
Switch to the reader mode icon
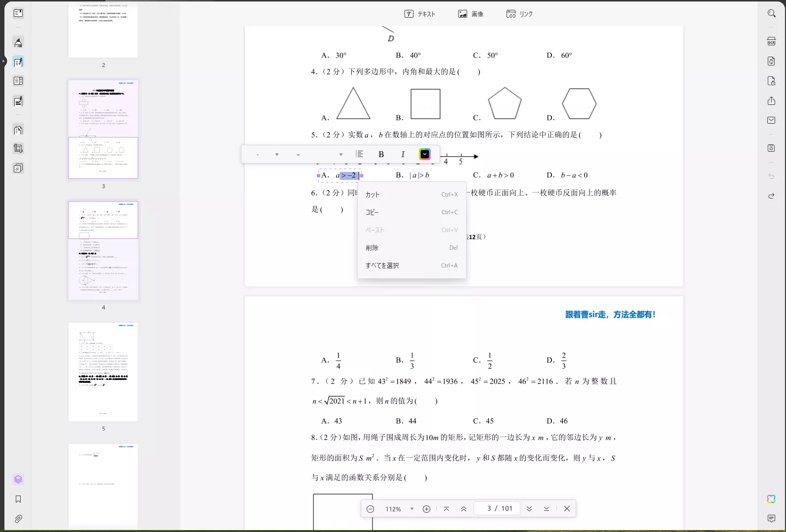(18, 13)
